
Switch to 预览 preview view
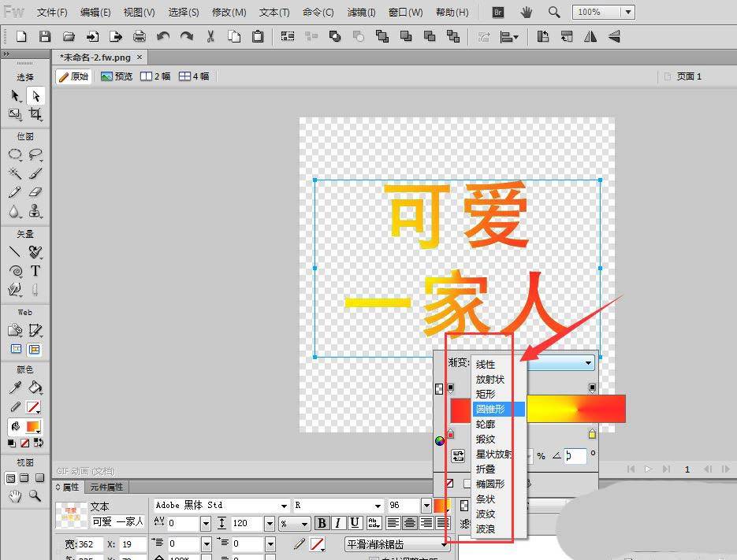[x=117, y=76]
